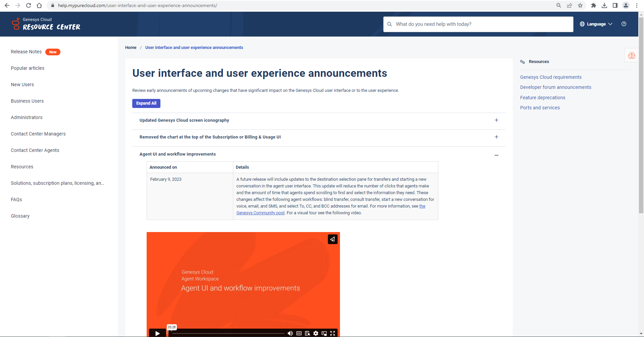This screenshot has height=337, width=644.
Task: Open the Language dropdown
Action: point(596,24)
